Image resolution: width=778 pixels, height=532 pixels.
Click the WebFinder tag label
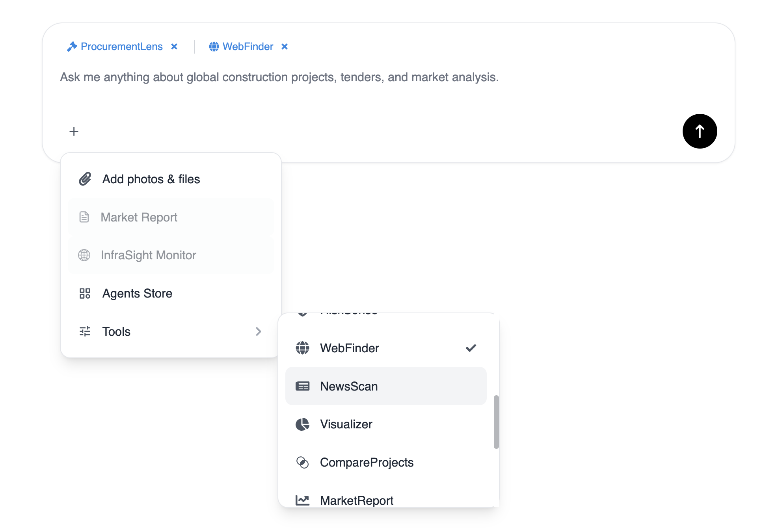click(x=248, y=47)
